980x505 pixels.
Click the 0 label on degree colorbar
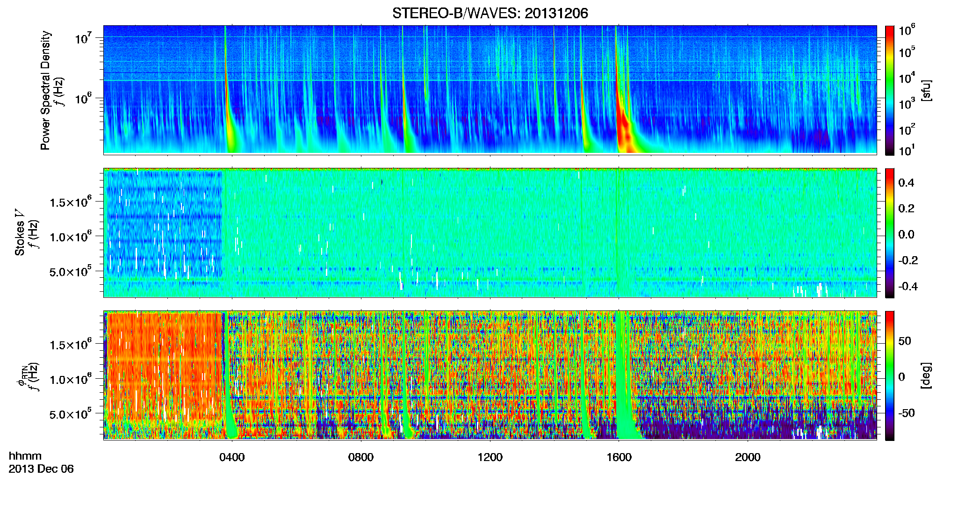tap(902, 377)
